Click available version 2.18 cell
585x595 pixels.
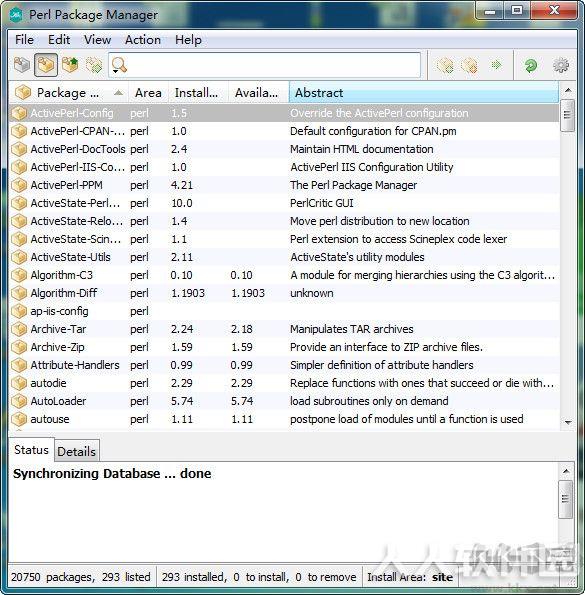[242, 329]
